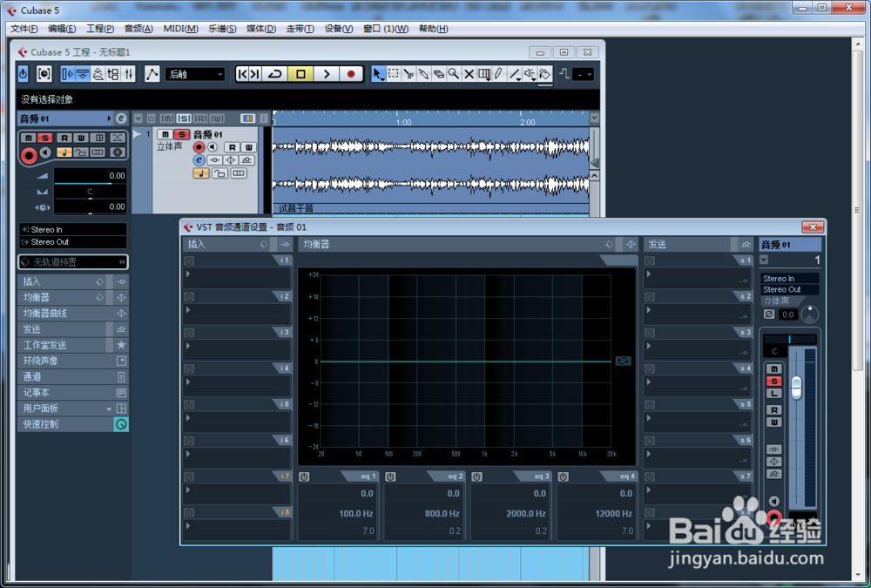Open the snap type dropdown
This screenshot has width=871, height=588.
point(584,74)
